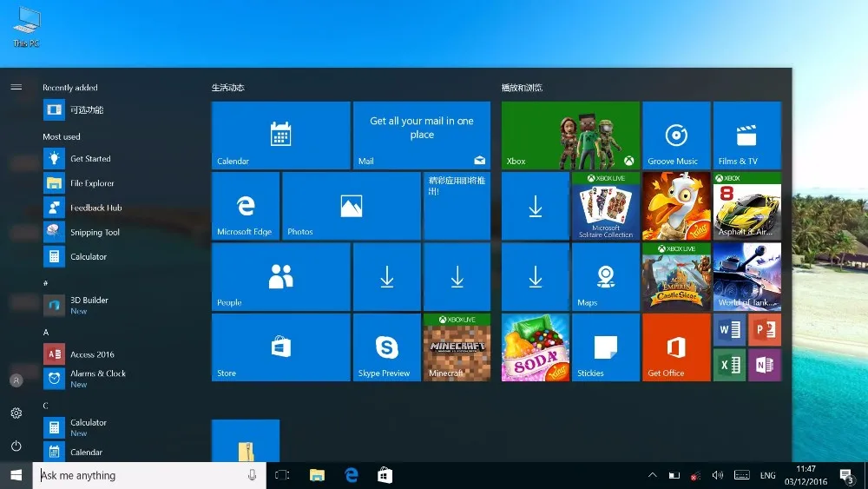Open the PowerPoint small tile
Screen dimensions: 868x489
(765, 330)
